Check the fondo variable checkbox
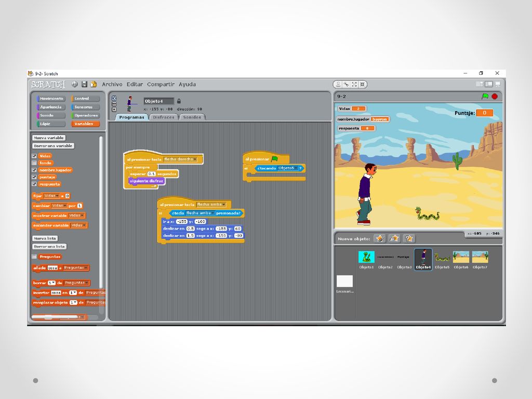This screenshot has height=399, width=532. tap(34, 163)
